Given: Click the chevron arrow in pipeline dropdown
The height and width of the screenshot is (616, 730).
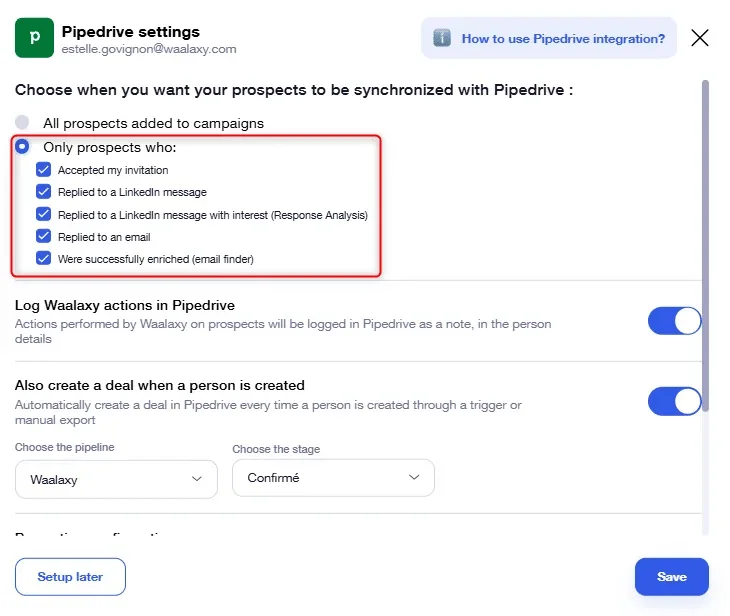Looking at the screenshot, I should [x=197, y=479].
